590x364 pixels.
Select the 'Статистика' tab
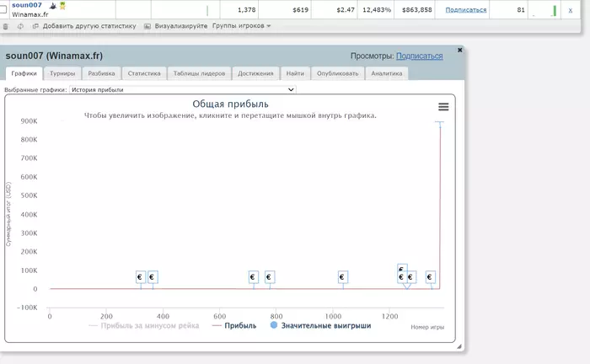[x=144, y=73]
